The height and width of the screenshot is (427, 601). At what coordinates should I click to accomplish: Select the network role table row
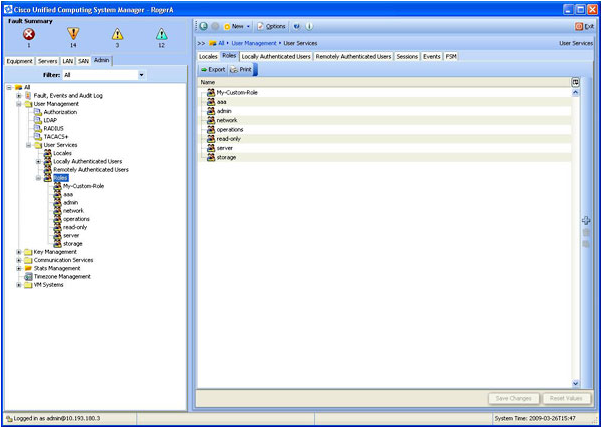tap(384, 120)
